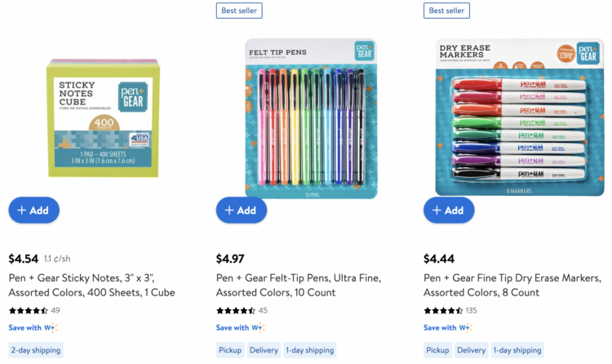Select the 2-day shipping tag on Sticky Notes
This screenshot has width=612, height=364.
tap(35, 350)
